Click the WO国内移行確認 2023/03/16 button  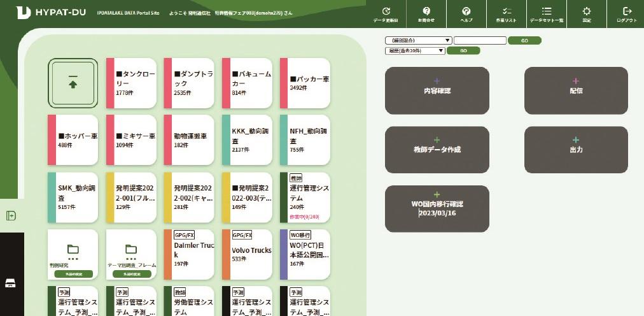437,209
